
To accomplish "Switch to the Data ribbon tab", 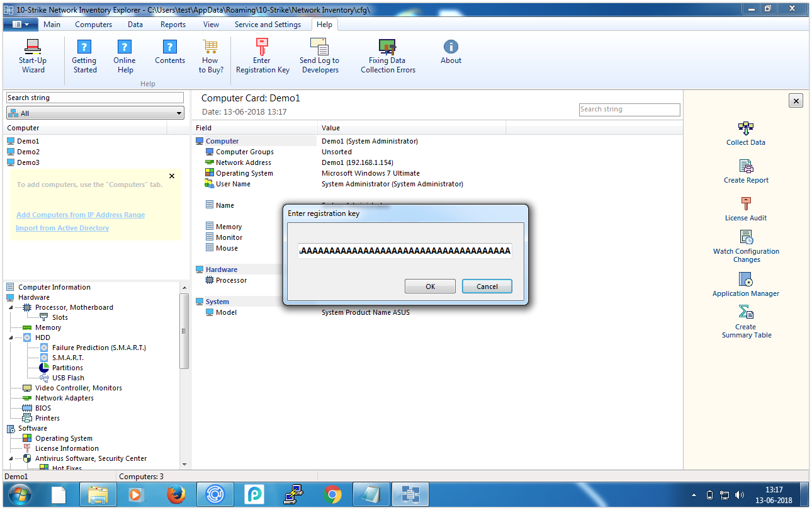I will click(x=135, y=25).
